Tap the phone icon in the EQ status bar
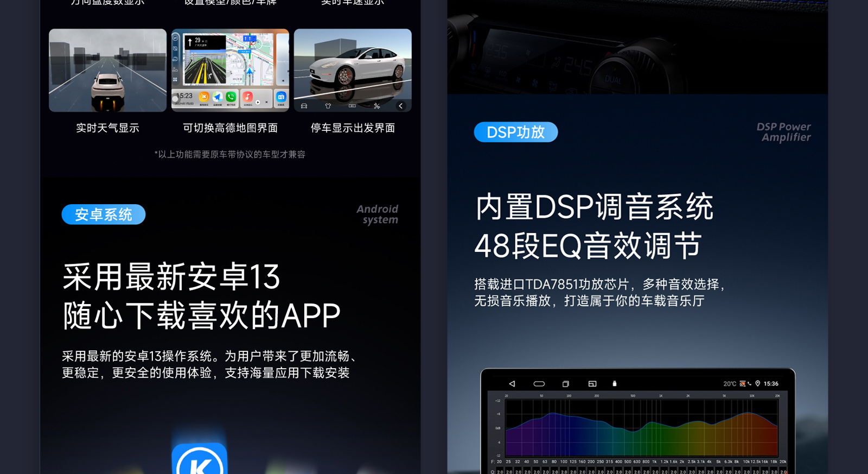The image size is (868, 474). click(x=750, y=383)
